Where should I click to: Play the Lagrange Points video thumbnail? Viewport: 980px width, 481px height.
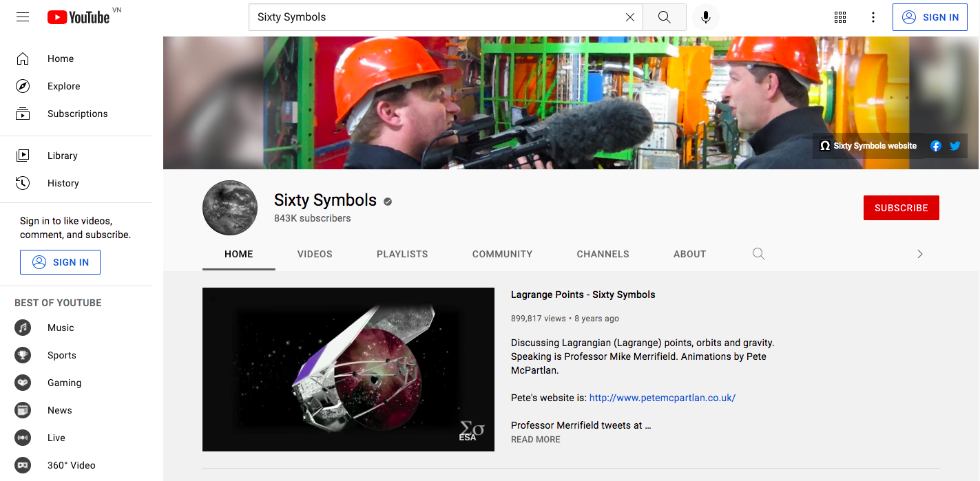[348, 370]
